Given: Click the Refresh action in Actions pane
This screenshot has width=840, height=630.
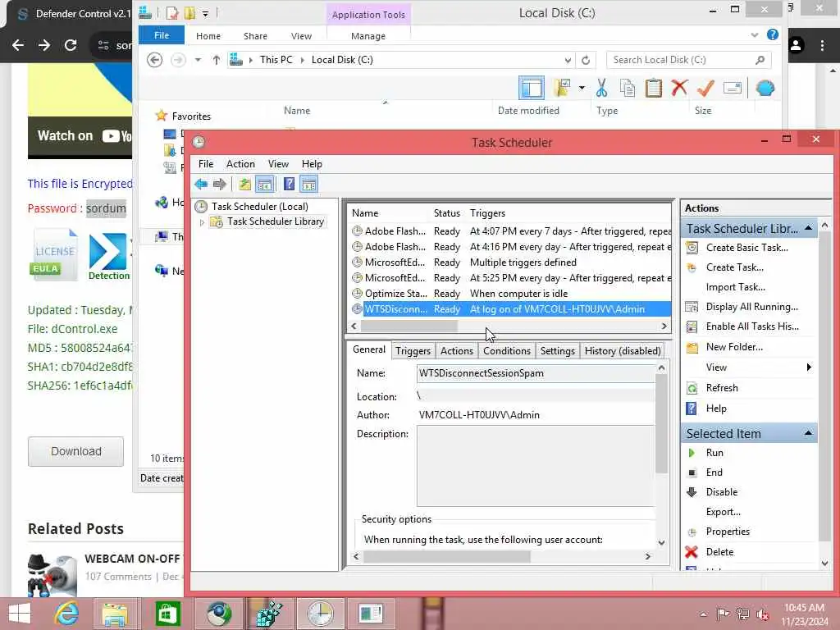Looking at the screenshot, I should [x=722, y=388].
